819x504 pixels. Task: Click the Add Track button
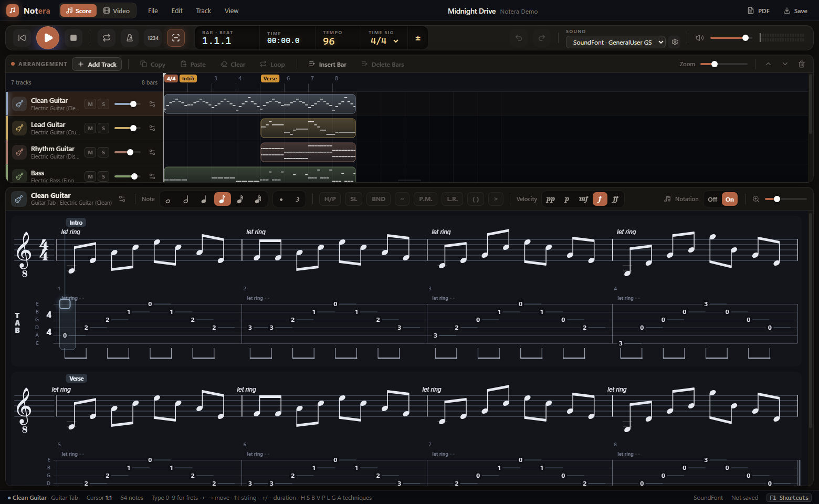coord(97,64)
